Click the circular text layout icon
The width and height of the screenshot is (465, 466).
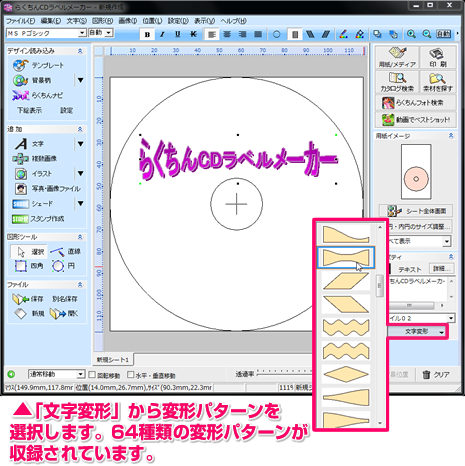click(276, 34)
